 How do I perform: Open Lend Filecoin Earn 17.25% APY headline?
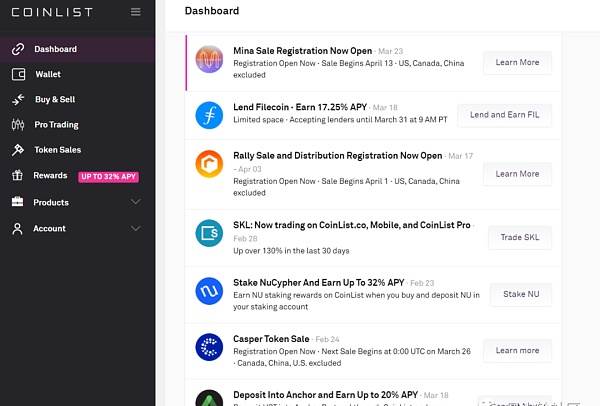[300, 107]
